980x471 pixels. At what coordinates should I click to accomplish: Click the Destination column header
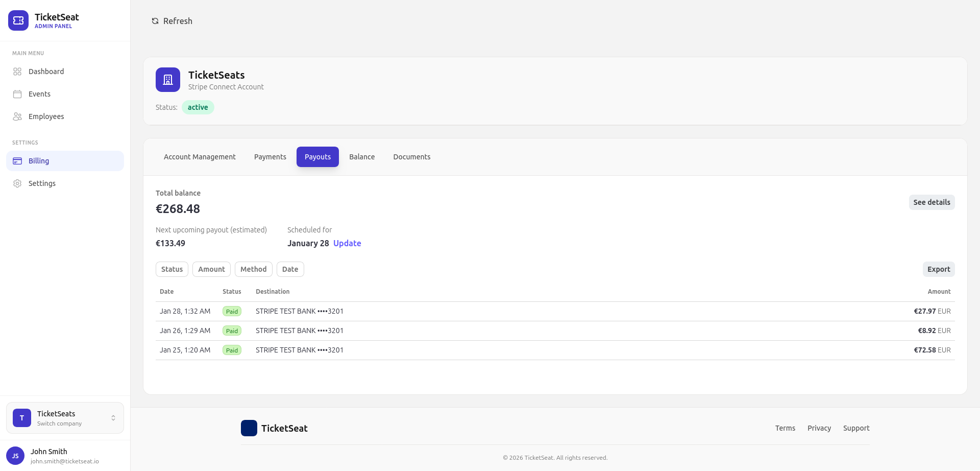(273, 292)
